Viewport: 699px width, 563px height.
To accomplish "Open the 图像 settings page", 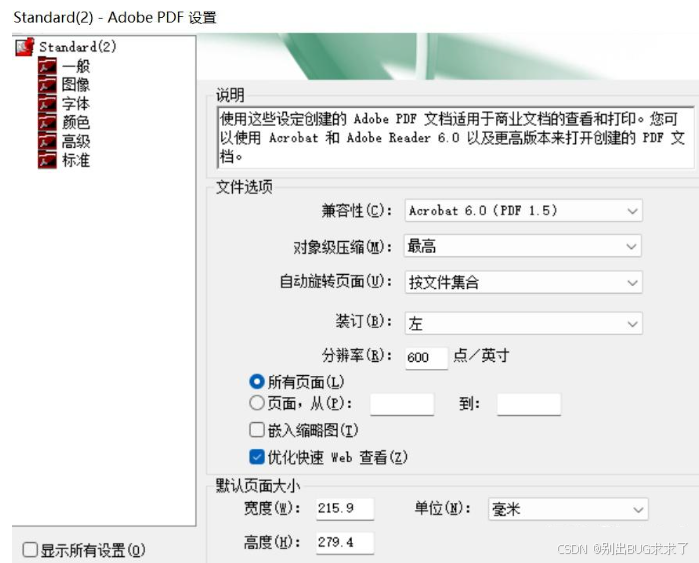I will 76,84.
